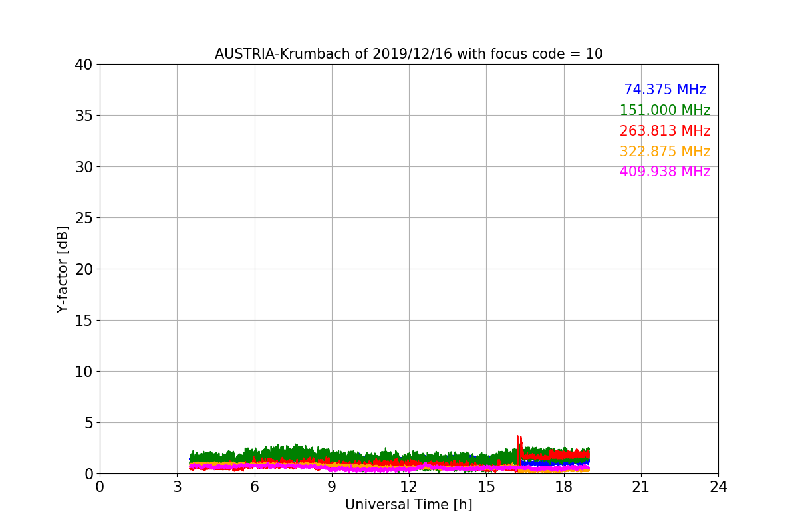The width and height of the screenshot is (798, 532).
Task: Click y-axis tick label 30
Action: 83,167
